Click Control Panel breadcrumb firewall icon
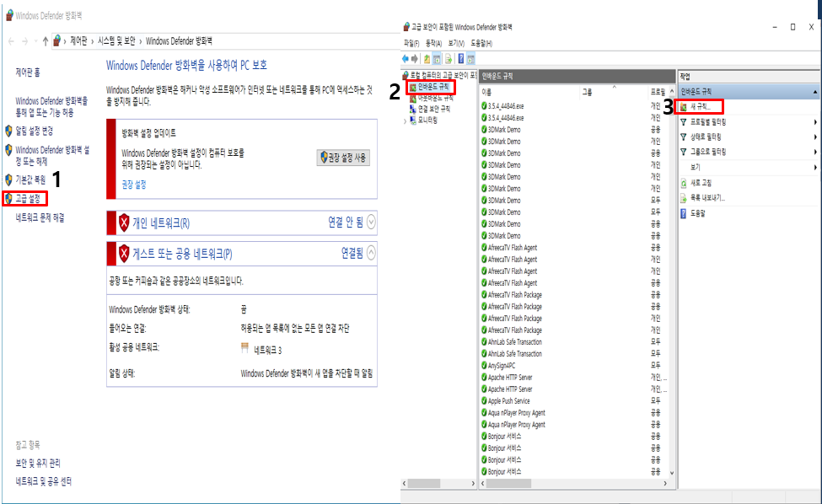 coord(57,40)
